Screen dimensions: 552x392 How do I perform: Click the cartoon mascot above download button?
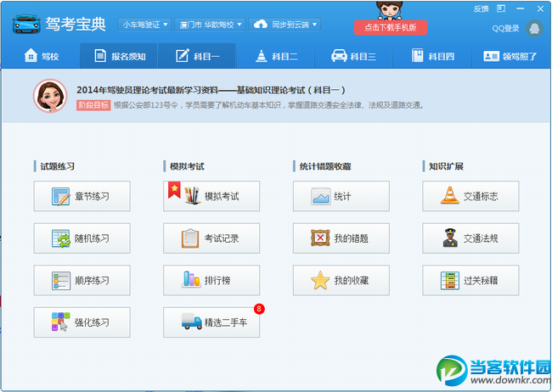click(389, 10)
